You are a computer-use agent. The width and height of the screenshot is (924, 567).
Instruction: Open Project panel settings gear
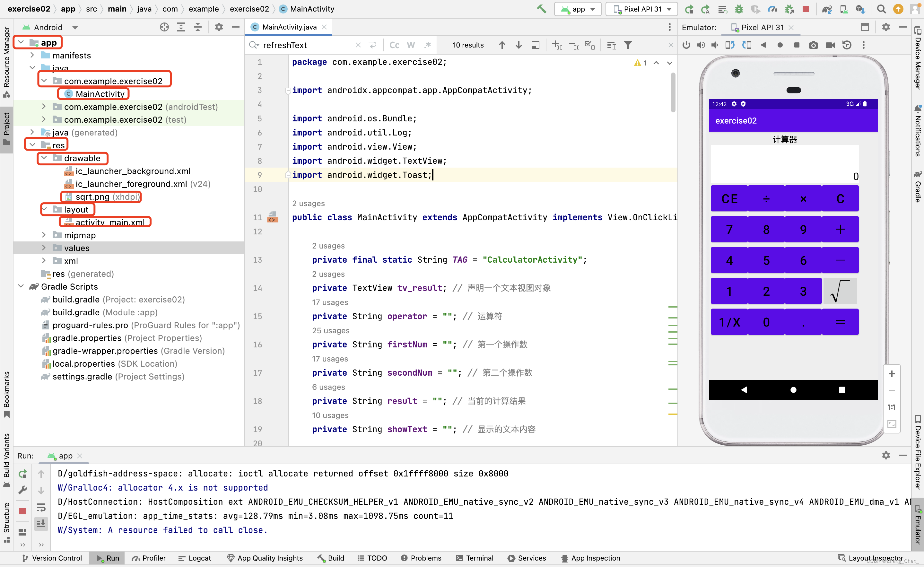[219, 27]
